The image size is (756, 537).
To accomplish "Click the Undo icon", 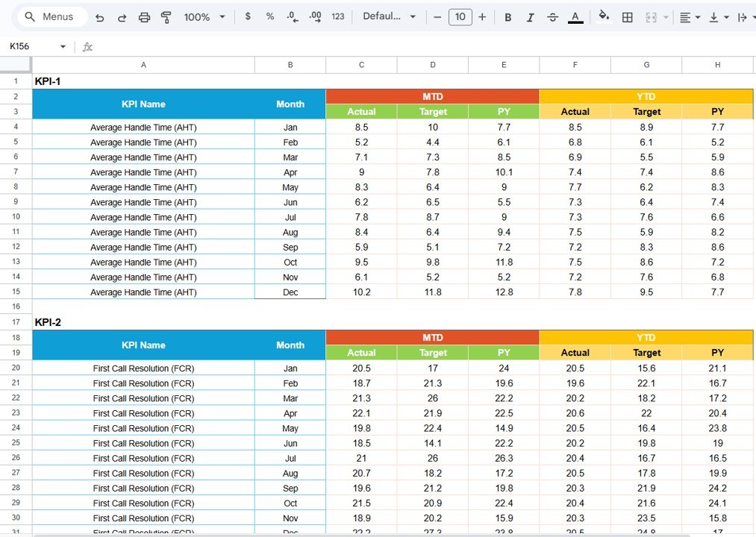I will (x=99, y=16).
